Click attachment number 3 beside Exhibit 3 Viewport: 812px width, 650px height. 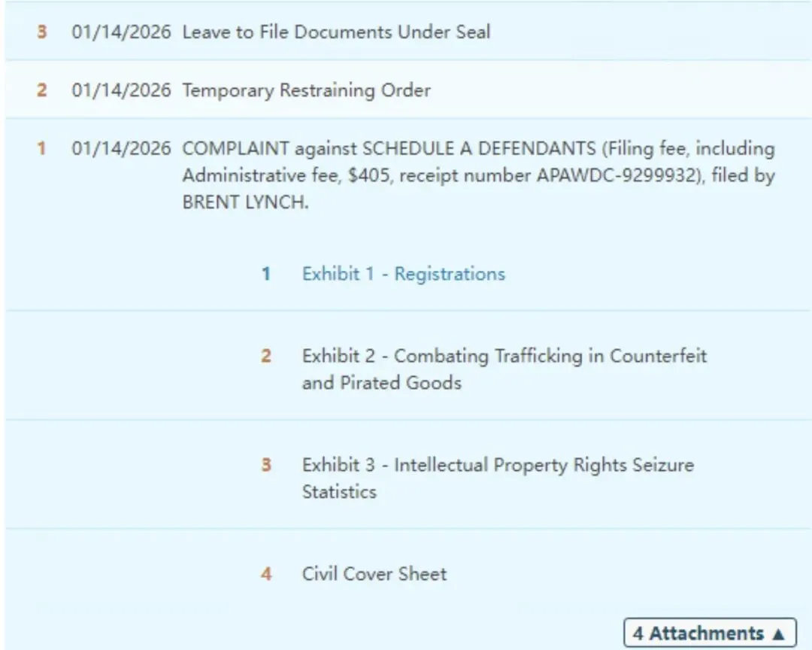point(266,465)
